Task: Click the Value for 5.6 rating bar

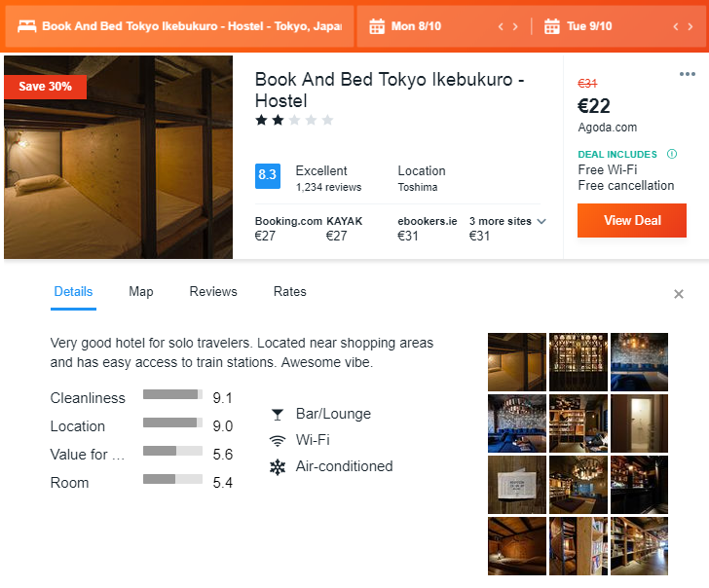Action: pyautogui.click(x=172, y=451)
